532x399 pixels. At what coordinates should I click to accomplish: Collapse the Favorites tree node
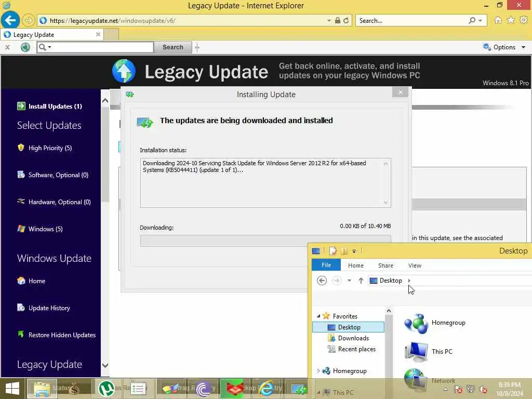click(x=318, y=316)
